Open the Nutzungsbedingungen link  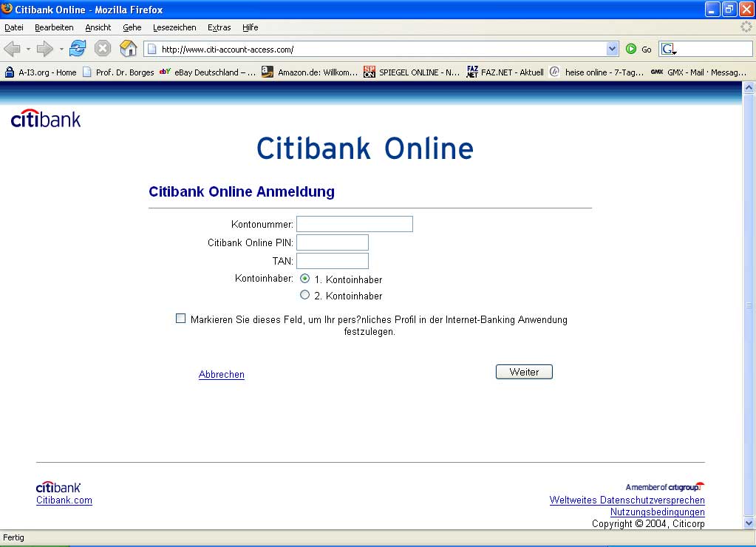pos(658,512)
